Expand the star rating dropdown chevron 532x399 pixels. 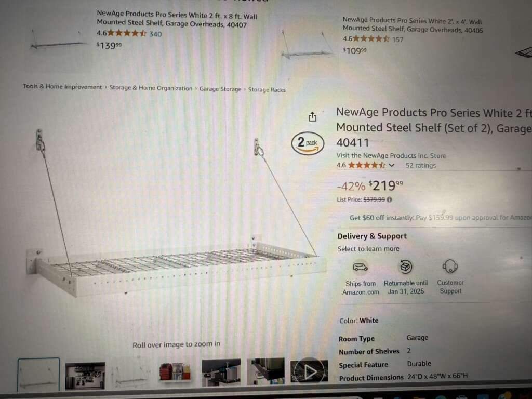(x=392, y=165)
